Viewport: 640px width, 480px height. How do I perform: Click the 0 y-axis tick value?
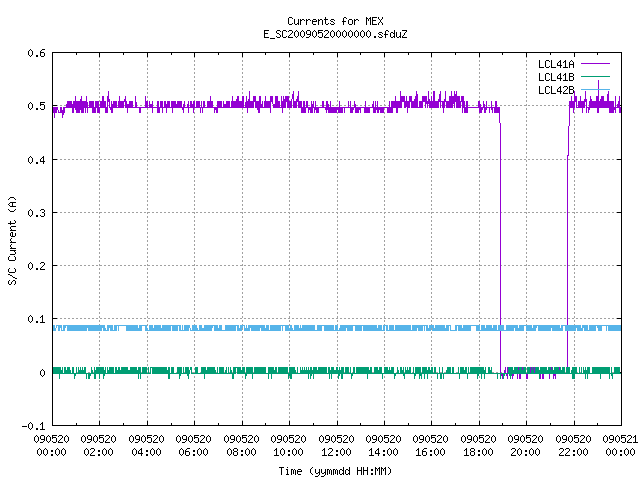42,373
